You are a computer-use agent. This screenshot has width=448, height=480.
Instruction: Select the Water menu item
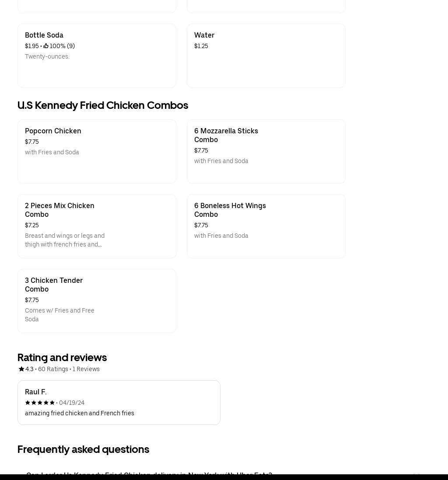pos(266,56)
